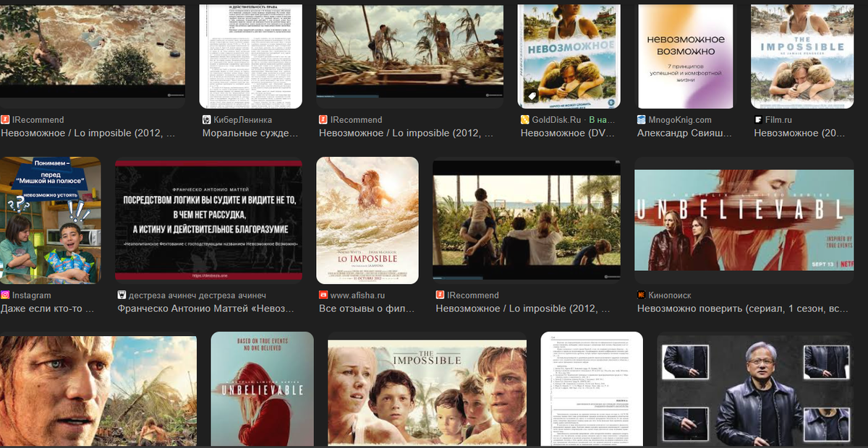Click the Кинопоиск source favicon
Viewport: 868px width, 448px height.
(642, 296)
